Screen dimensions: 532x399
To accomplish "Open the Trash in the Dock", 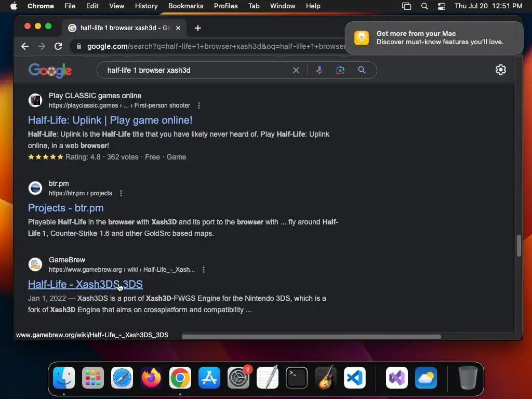I will pos(468,378).
